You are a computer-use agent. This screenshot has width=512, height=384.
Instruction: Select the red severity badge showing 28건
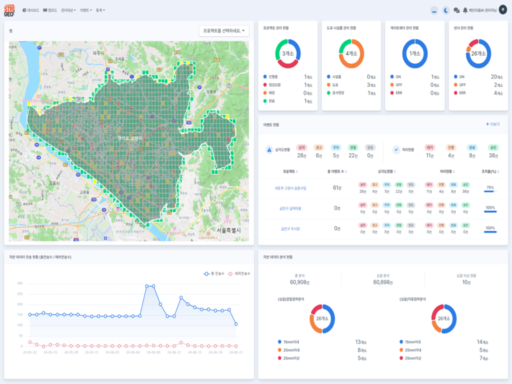point(302,147)
